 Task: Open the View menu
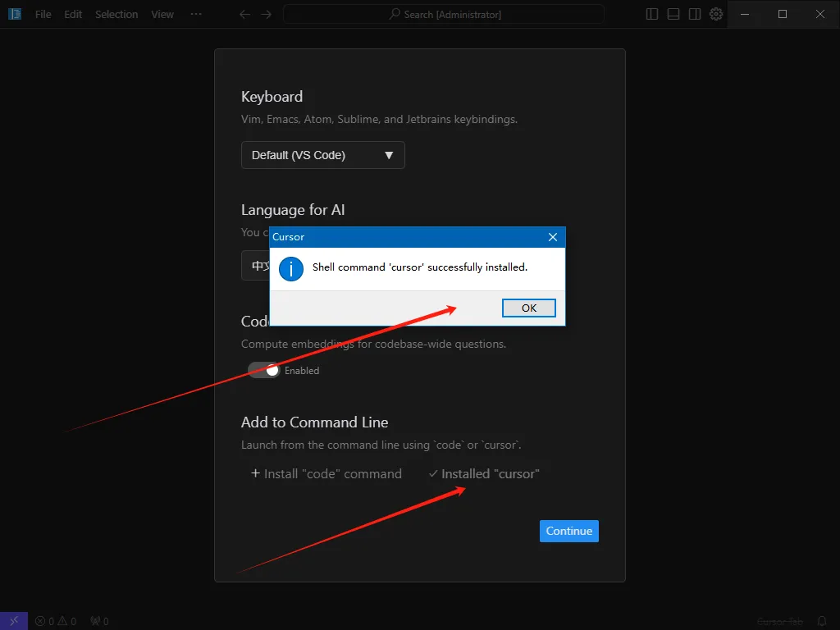pyautogui.click(x=162, y=15)
